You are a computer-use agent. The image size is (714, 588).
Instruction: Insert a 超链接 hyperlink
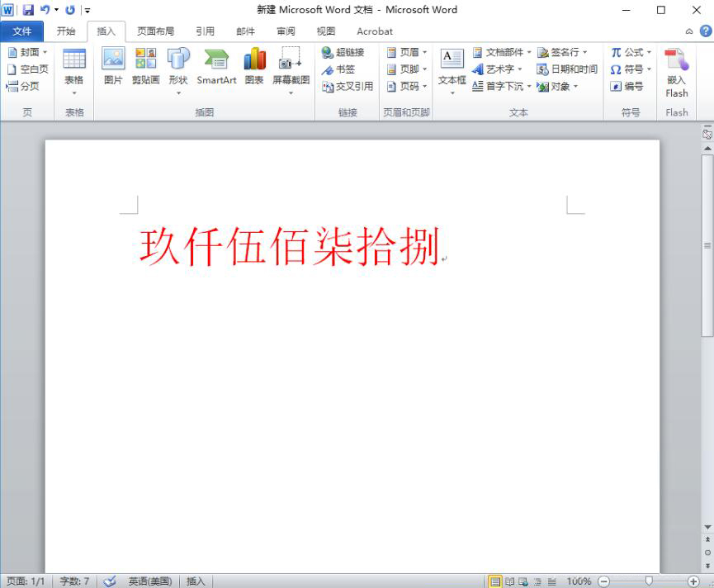click(x=343, y=52)
